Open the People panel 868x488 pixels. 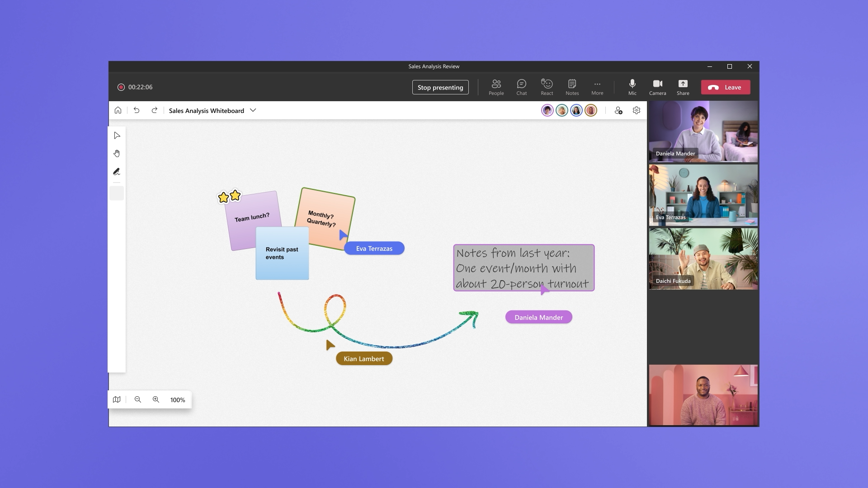coord(496,87)
